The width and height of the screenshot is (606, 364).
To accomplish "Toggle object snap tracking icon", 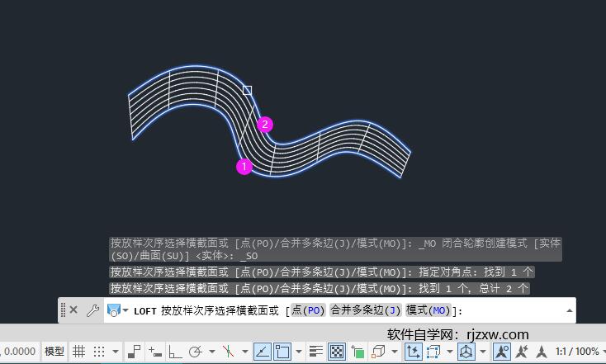I will [x=263, y=352].
